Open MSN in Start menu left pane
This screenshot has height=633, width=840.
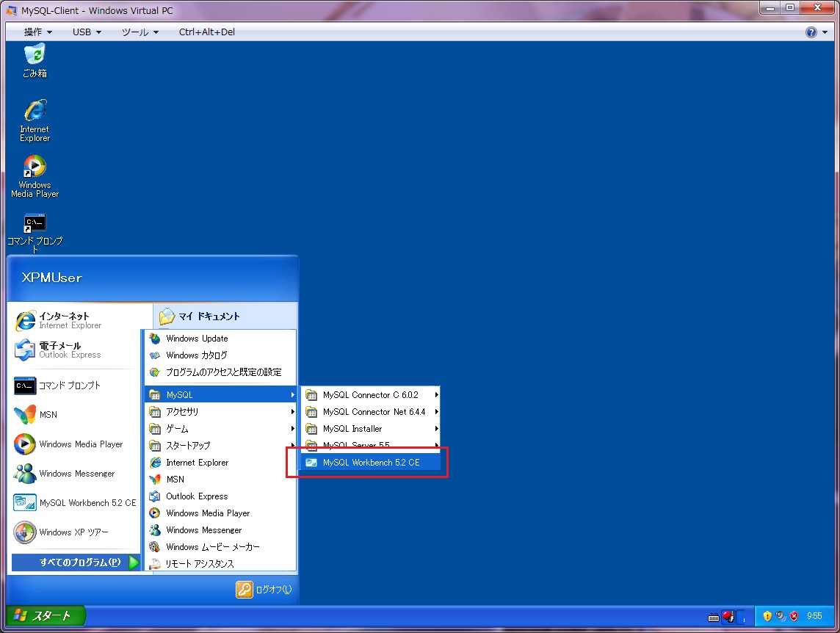click(75, 415)
